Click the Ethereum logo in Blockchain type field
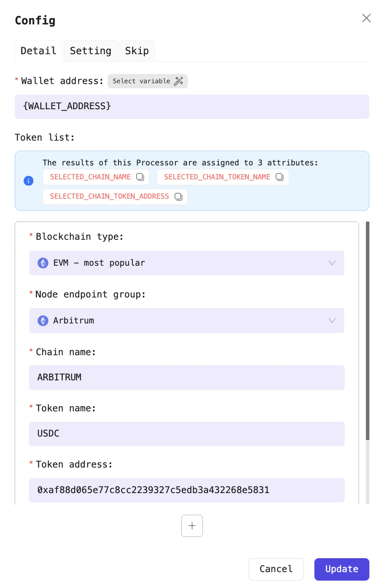Viewport: 381px width, 588px height. (43, 263)
